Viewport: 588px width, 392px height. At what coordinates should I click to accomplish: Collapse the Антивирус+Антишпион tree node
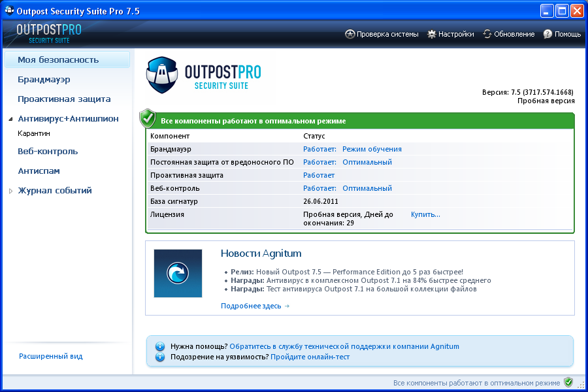(11, 120)
